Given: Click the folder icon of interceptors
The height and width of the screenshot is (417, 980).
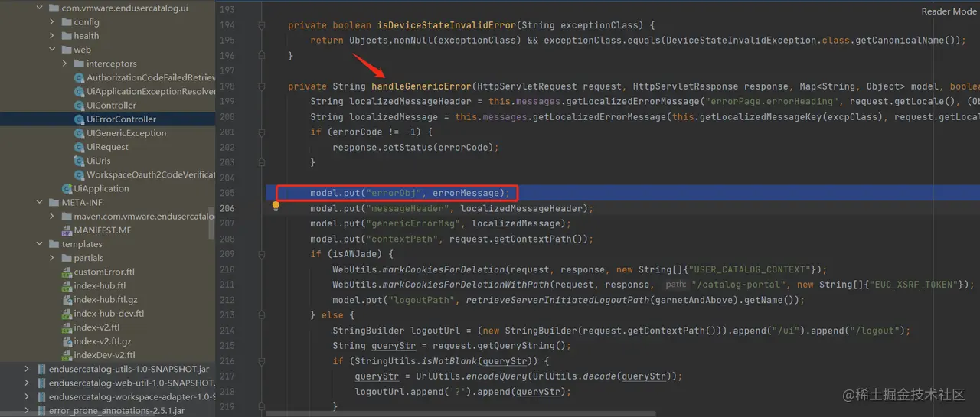Looking at the screenshot, I should [x=79, y=64].
